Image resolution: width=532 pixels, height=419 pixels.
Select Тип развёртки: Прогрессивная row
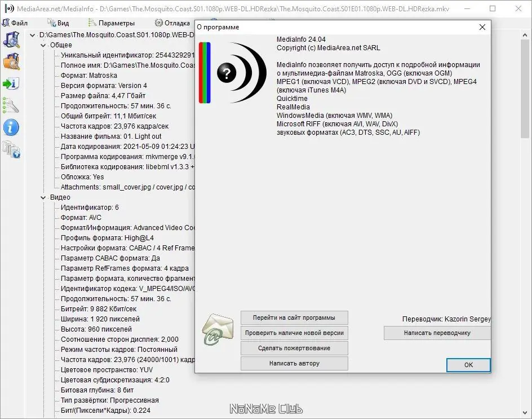pyautogui.click(x=109, y=400)
